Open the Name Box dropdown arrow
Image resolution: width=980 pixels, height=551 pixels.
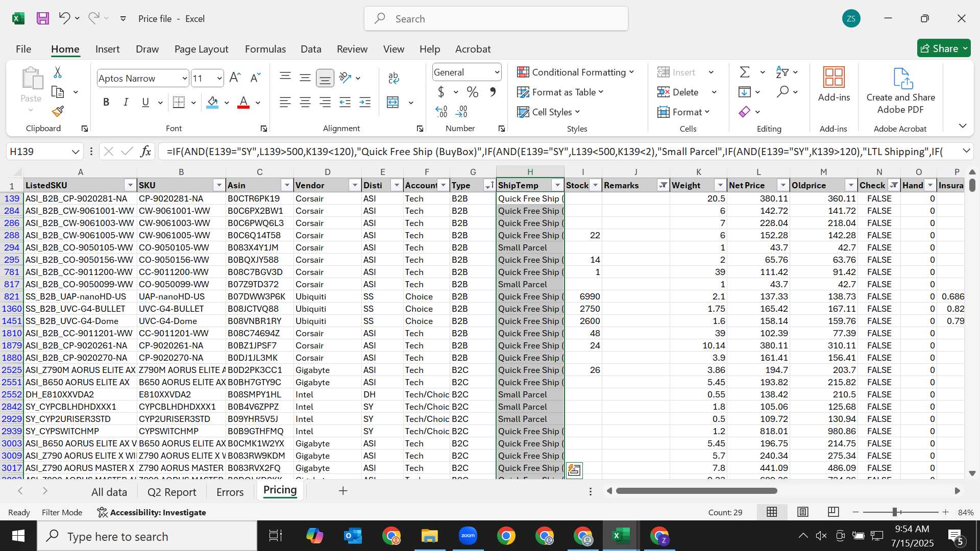[x=76, y=152]
